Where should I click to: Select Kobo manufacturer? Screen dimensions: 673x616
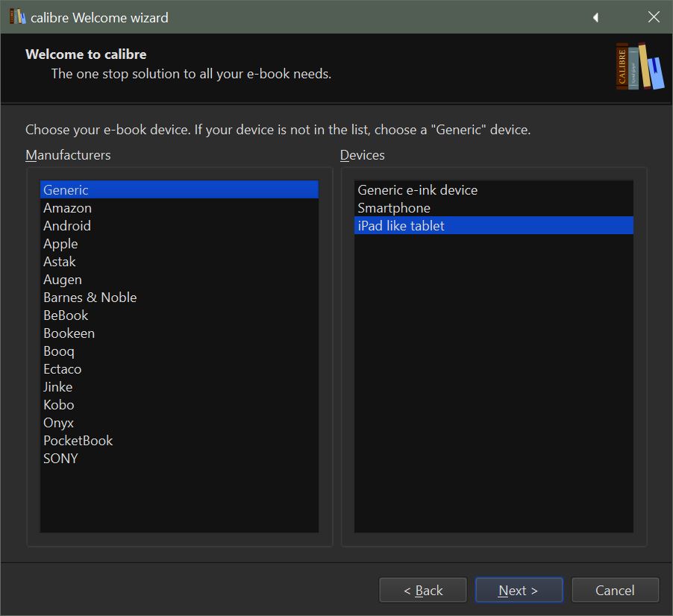coord(179,404)
